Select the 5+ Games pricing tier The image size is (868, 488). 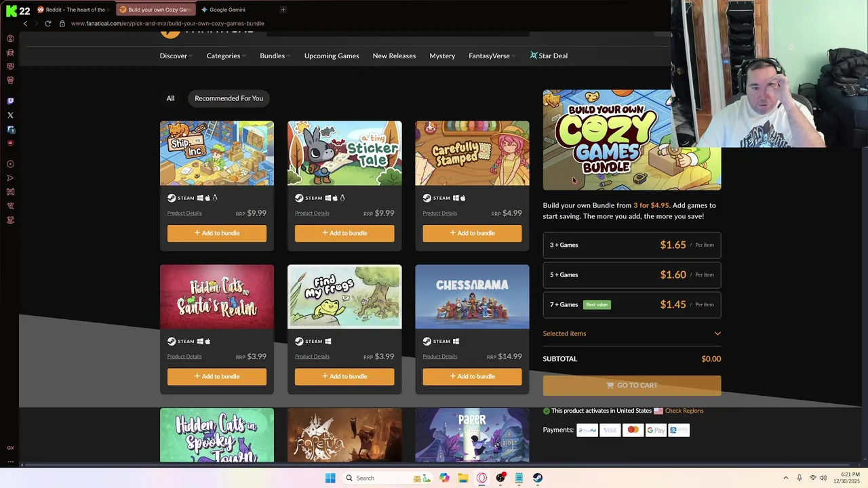(632, 275)
